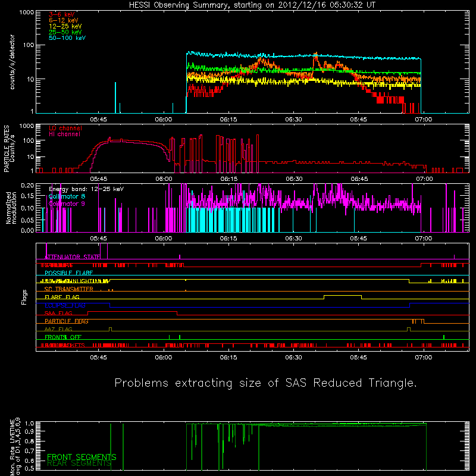
Task: Click the '0.15' tick on the modulation axis
Action: (x=27, y=196)
